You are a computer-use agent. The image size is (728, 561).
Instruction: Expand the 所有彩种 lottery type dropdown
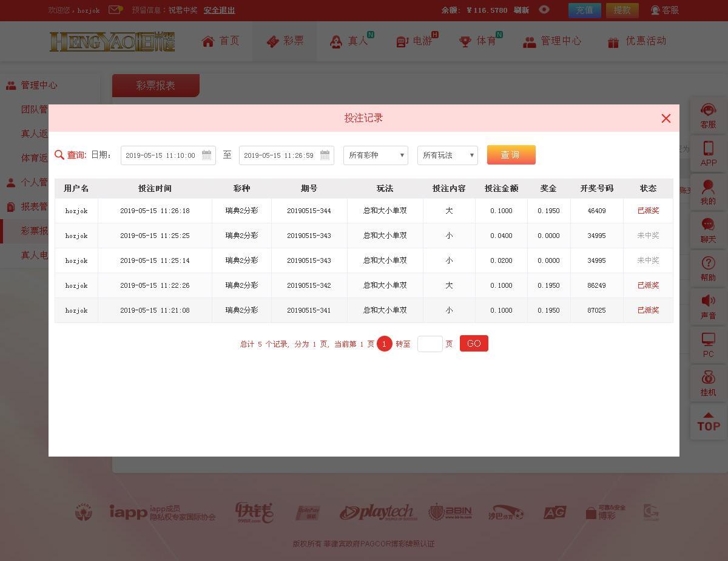(x=376, y=155)
